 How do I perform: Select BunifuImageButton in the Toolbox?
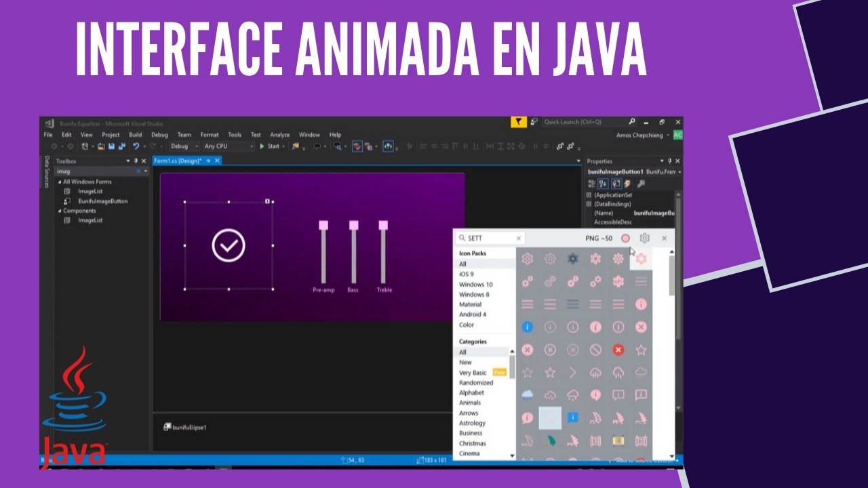click(x=102, y=201)
